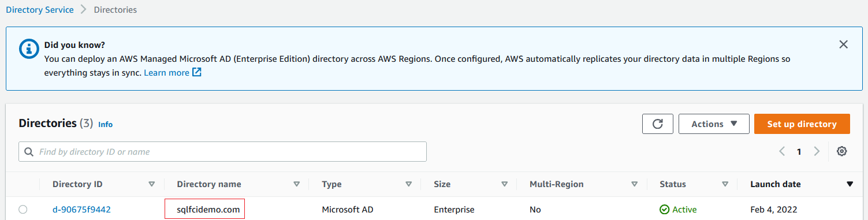Screen dimensions: 868x220
Task: Refresh the directories list
Action: (658, 124)
